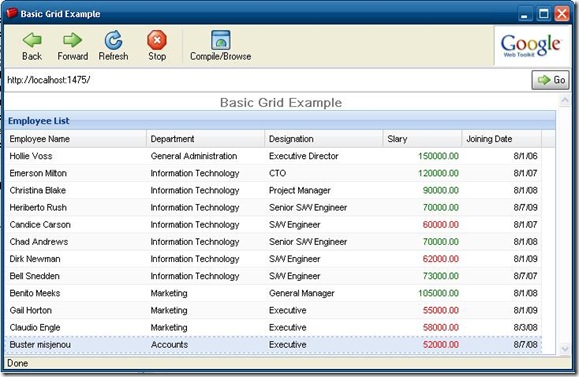Maximize the Basic Grid Example window
This screenshot has height=377, width=579.
pos(543,14)
